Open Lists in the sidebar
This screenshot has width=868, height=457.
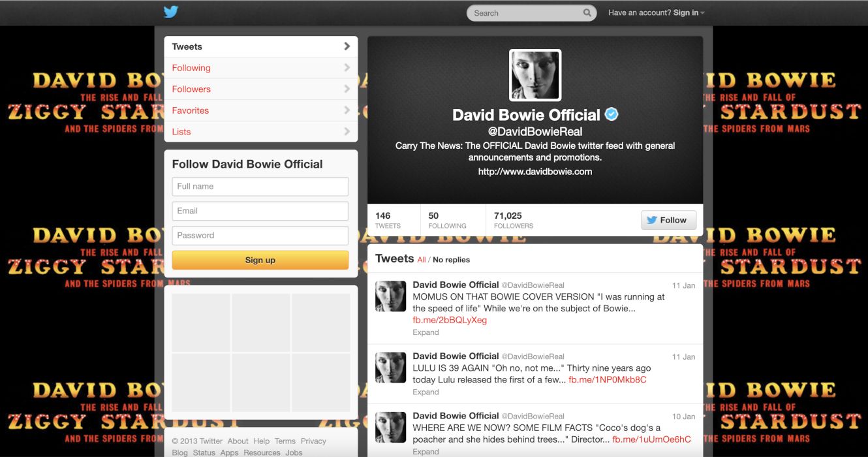coord(261,131)
